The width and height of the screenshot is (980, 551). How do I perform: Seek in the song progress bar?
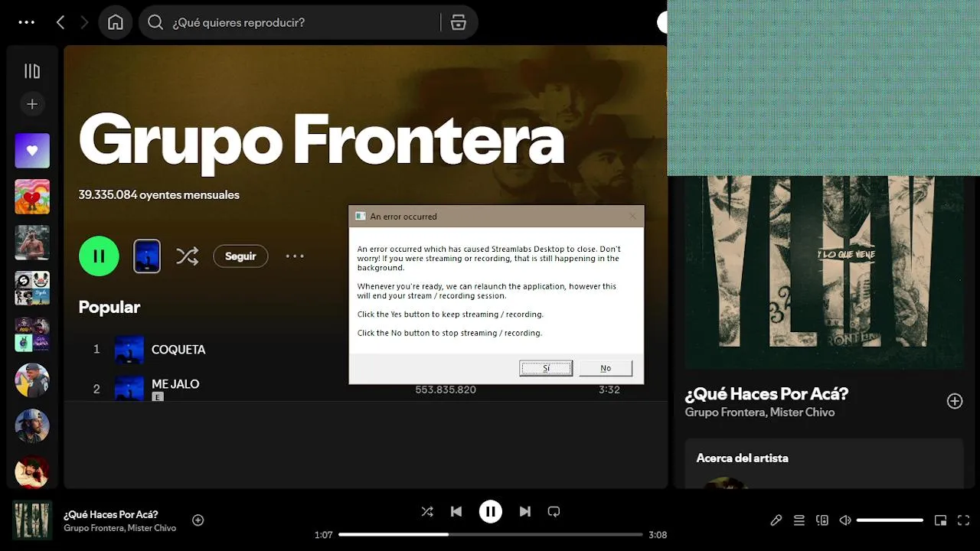coord(491,535)
